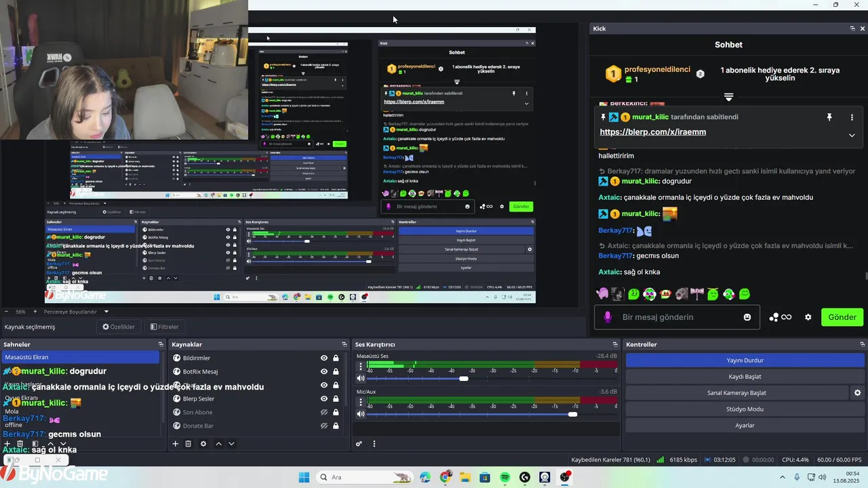Open advanced audio properties gear in Ses Karıştırıcı
The width and height of the screenshot is (868, 488).
(359, 444)
